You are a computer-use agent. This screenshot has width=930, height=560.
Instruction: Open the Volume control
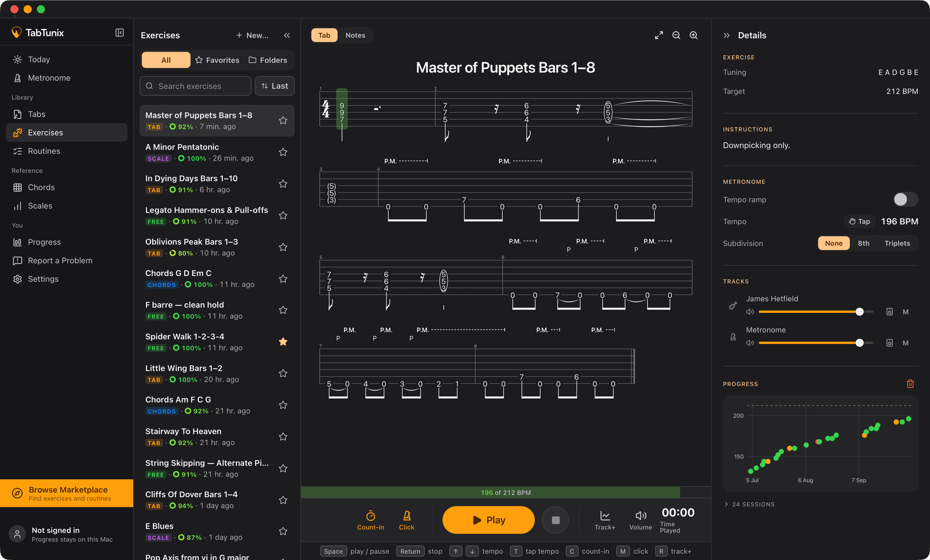click(x=641, y=520)
